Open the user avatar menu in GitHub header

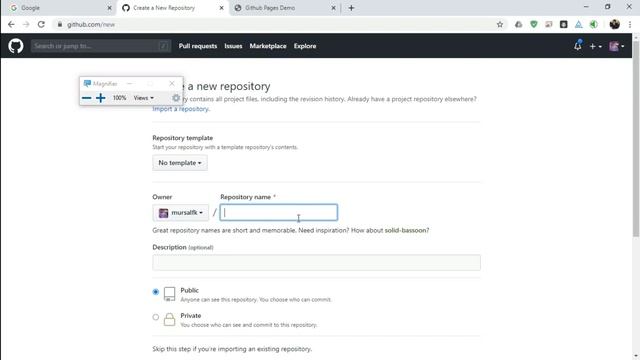tap(616, 46)
